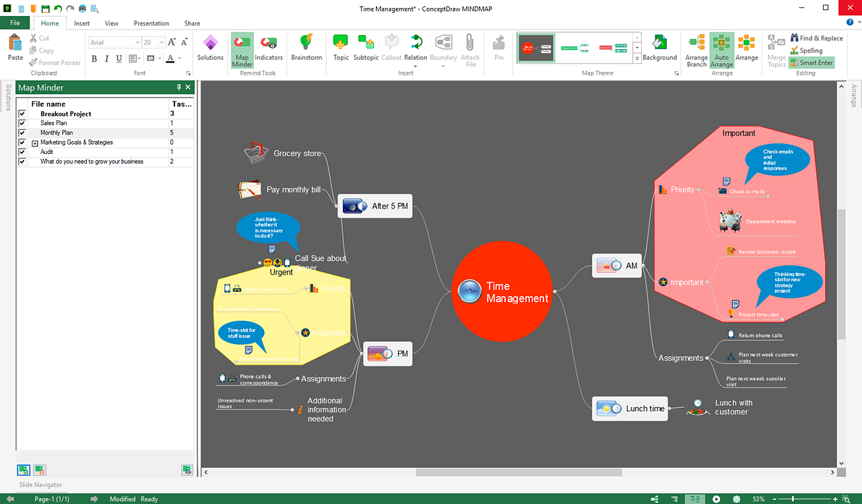
Task: Select the After 5 PM topic
Action: 374,206
